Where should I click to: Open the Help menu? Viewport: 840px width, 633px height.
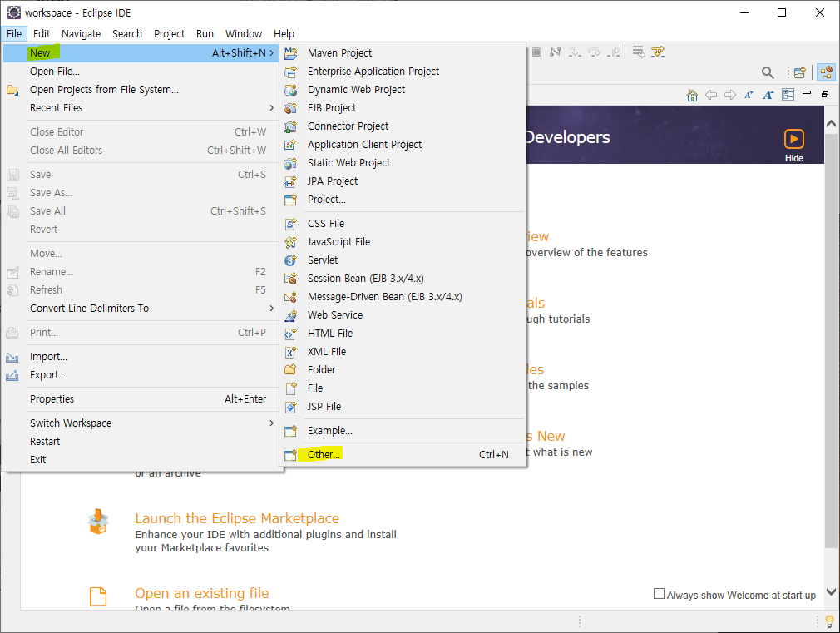[284, 34]
